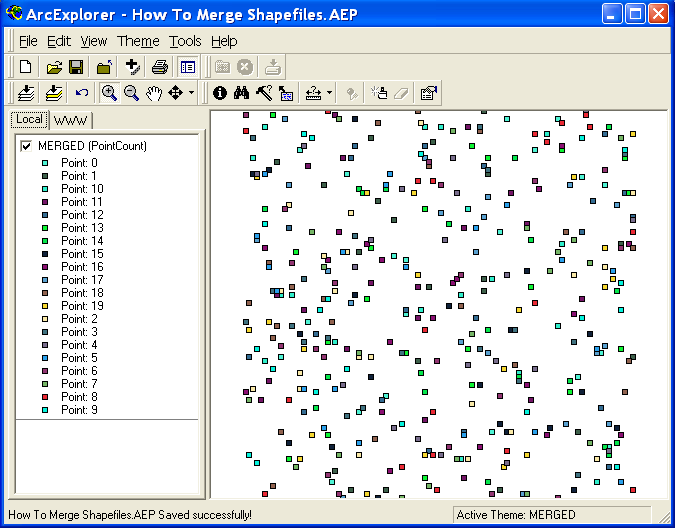This screenshot has width=675, height=528.
Task: Open the Find binoculars tool
Action: pos(242,93)
